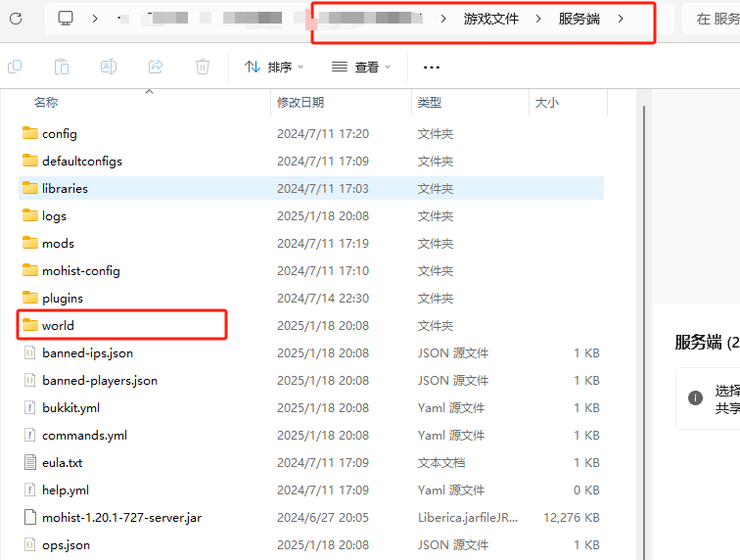Select the world folder

(x=58, y=325)
